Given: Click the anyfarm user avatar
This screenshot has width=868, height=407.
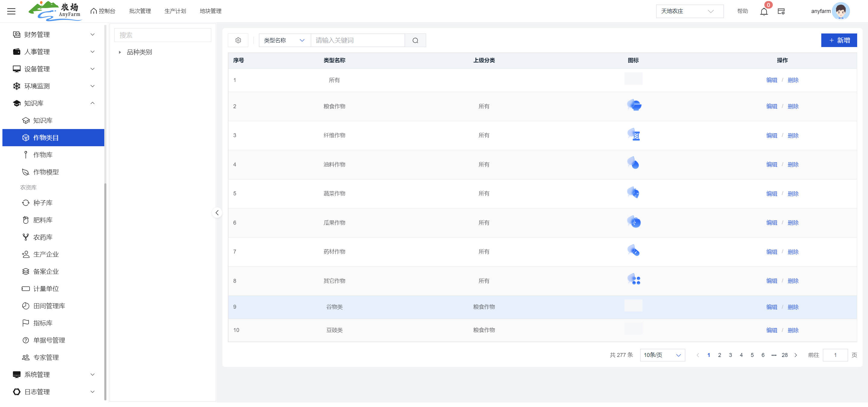Looking at the screenshot, I should click(x=841, y=11).
